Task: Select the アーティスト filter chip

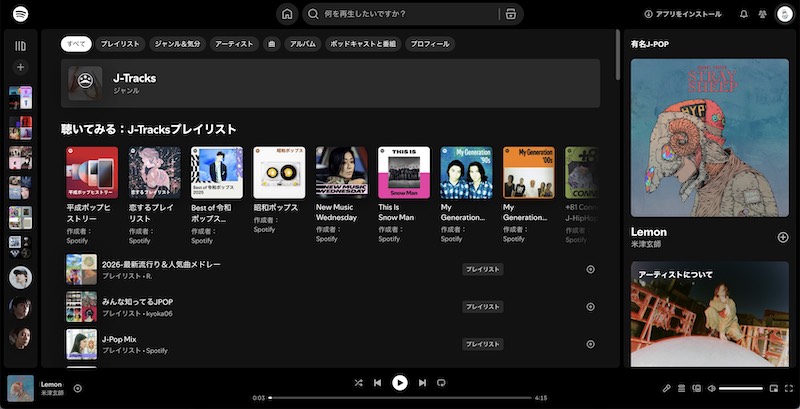Action: 234,44
